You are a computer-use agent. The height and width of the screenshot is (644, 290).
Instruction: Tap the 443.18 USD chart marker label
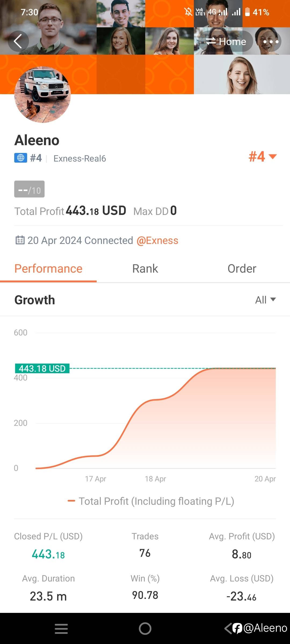click(42, 368)
